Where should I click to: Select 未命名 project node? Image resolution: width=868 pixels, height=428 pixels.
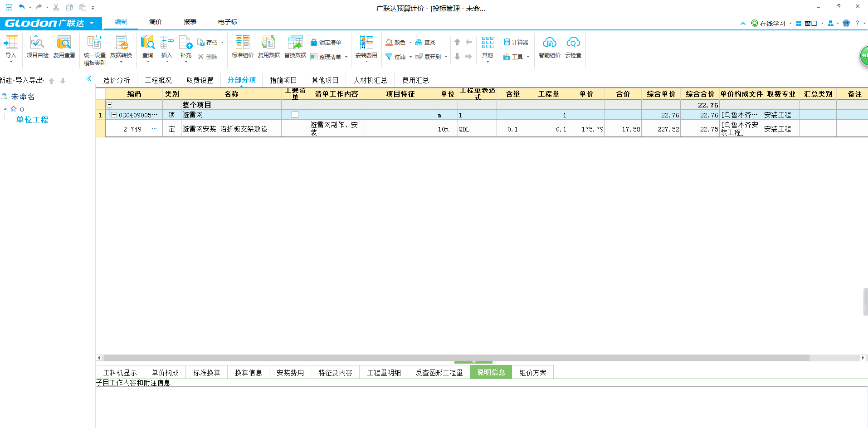coord(23,97)
